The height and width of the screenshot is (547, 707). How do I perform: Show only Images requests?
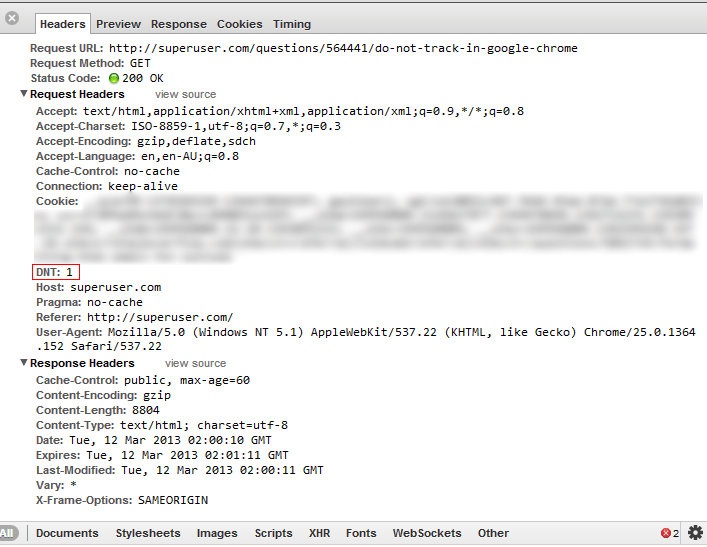pyautogui.click(x=217, y=533)
